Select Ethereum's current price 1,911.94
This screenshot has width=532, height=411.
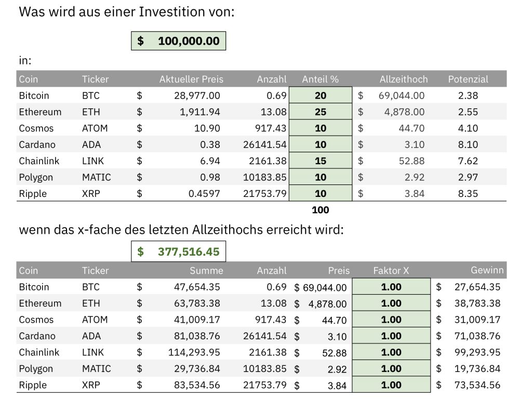200,112
